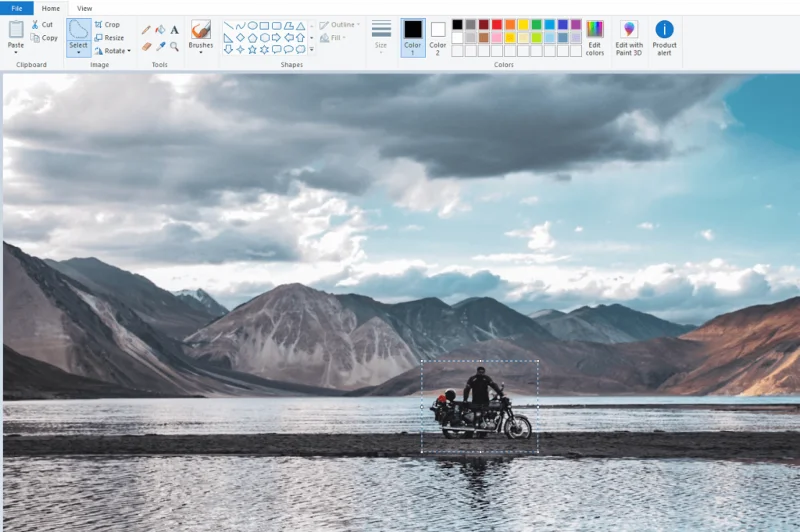Open the shape Outline dropdown

(340, 24)
